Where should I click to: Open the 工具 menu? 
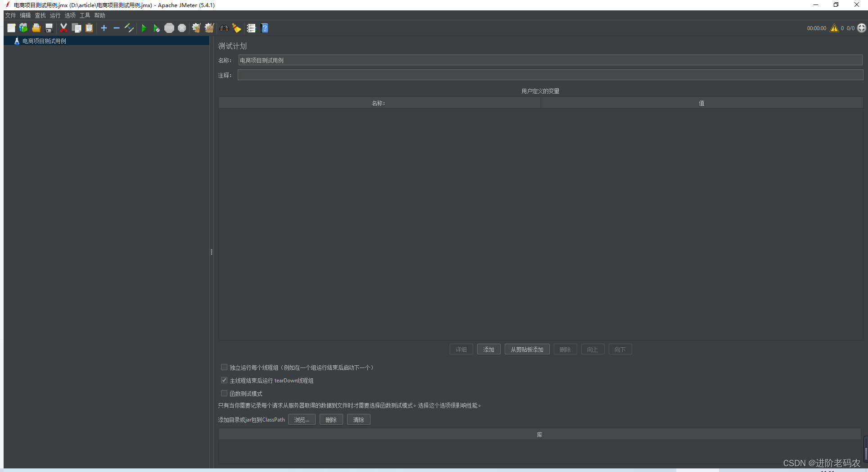pyautogui.click(x=84, y=15)
